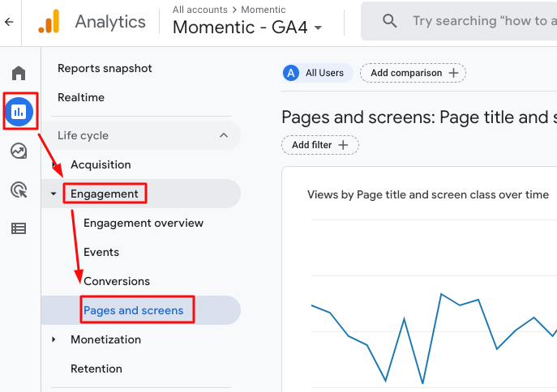This screenshot has width=557, height=392.
Task: Open the Events report
Action: tap(101, 252)
